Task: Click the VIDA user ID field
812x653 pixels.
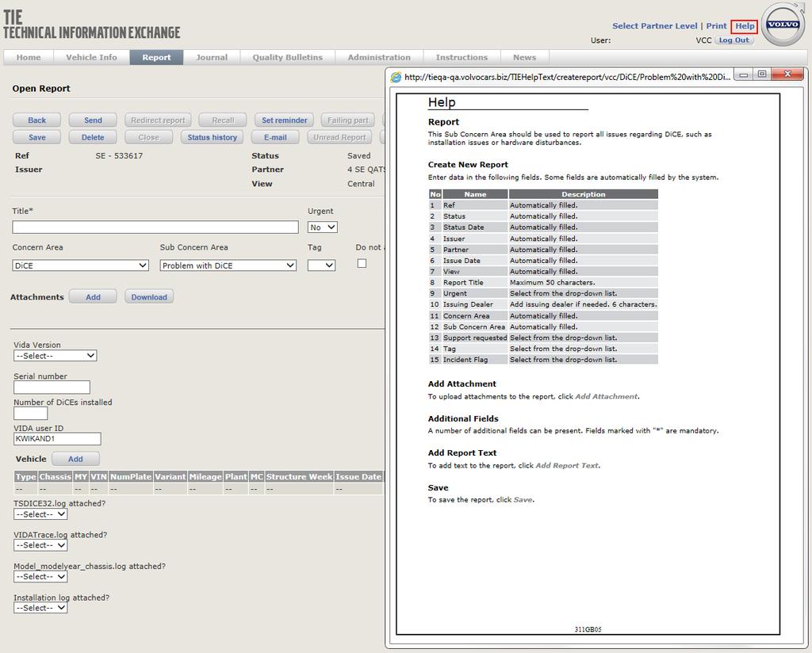Action: click(x=57, y=439)
